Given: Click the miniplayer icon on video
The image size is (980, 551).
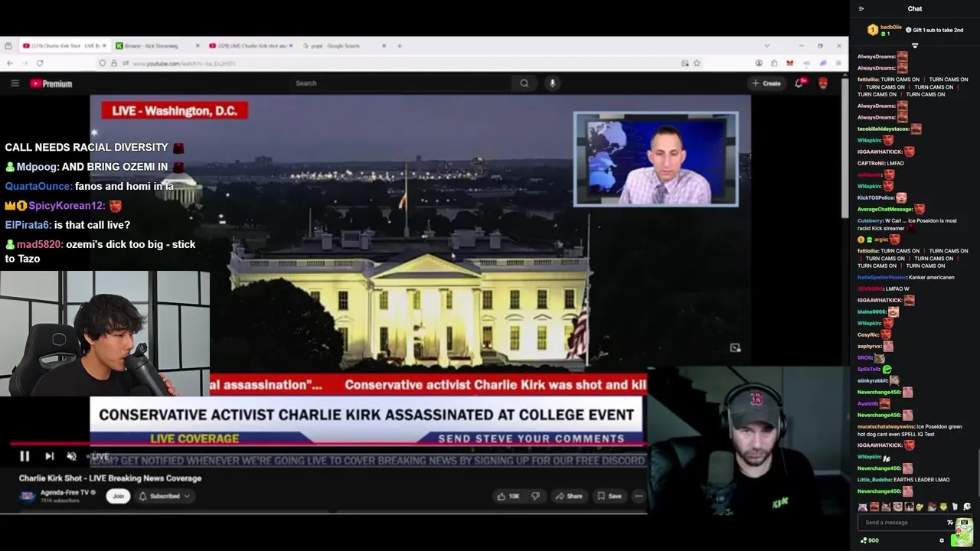Looking at the screenshot, I should (735, 348).
